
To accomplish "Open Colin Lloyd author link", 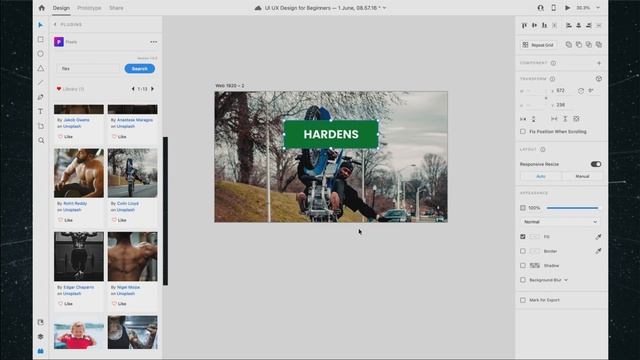I will click(128, 203).
